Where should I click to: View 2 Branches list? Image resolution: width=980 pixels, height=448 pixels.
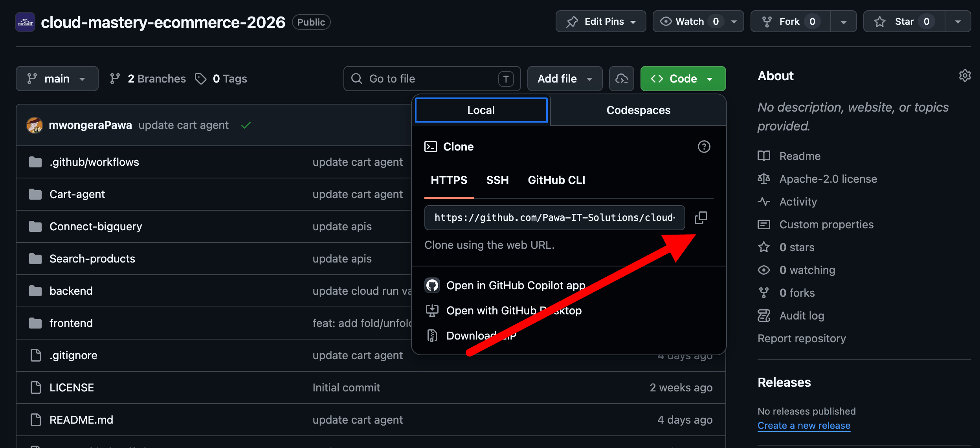pos(148,79)
